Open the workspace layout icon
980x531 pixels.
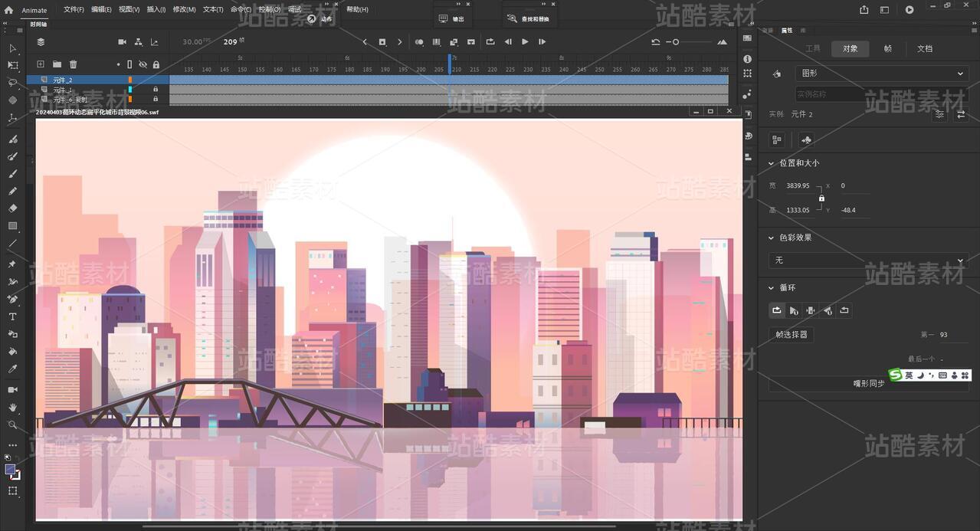click(885, 10)
